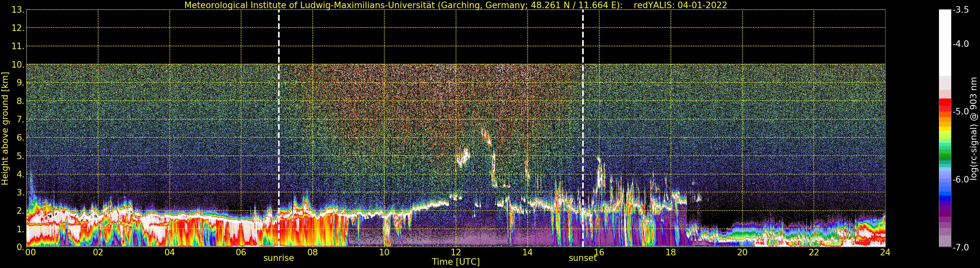Click the '00' time tick label
Image resolution: width=980 pixels, height=268 pixels.
pyautogui.click(x=30, y=252)
